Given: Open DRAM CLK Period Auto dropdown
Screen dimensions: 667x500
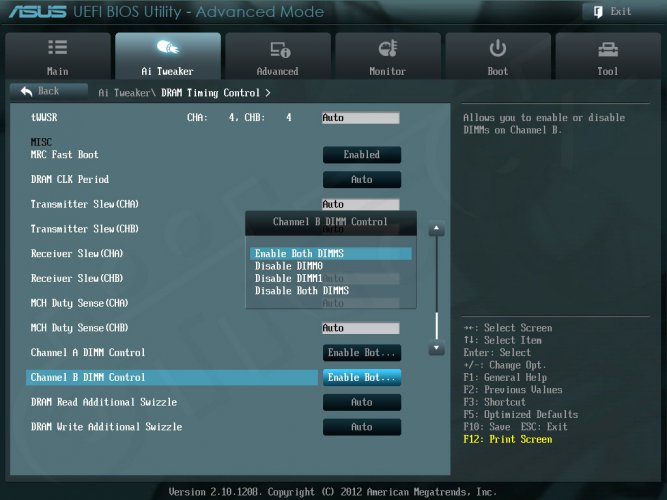Looking at the screenshot, I should click(x=362, y=180).
